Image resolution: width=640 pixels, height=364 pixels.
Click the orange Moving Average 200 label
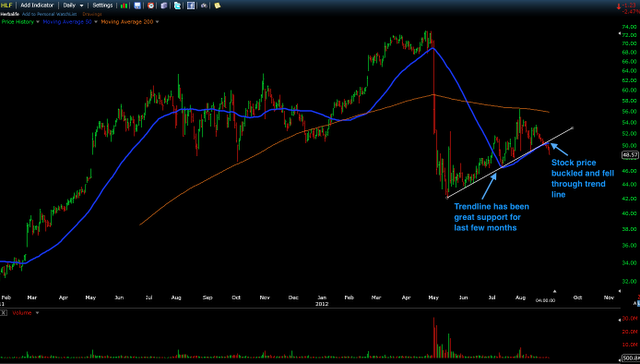click(127, 22)
